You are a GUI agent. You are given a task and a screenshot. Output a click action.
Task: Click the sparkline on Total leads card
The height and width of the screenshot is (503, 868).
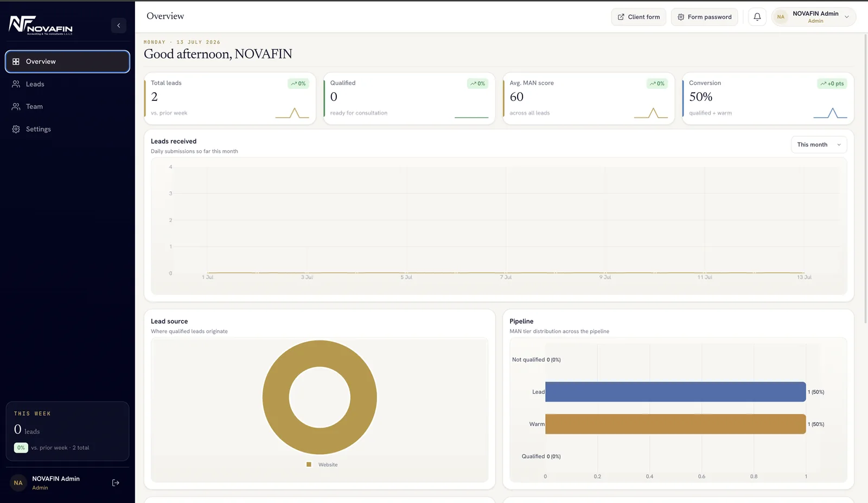(x=292, y=113)
